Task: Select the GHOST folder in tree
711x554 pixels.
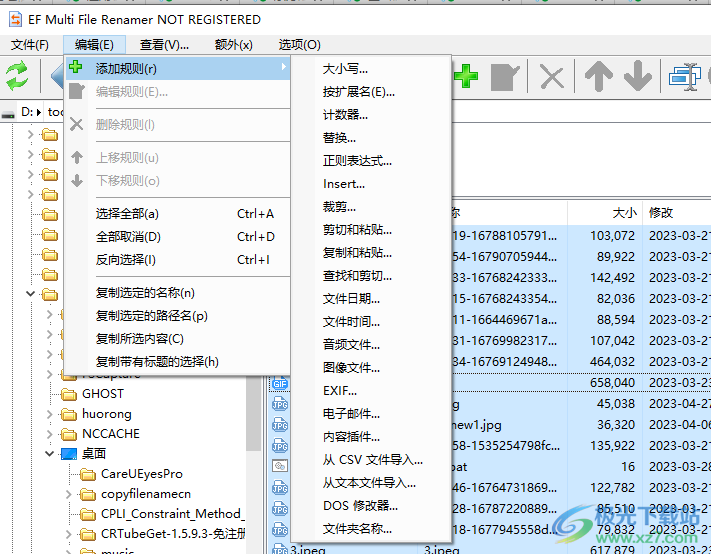Action: click(102, 394)
